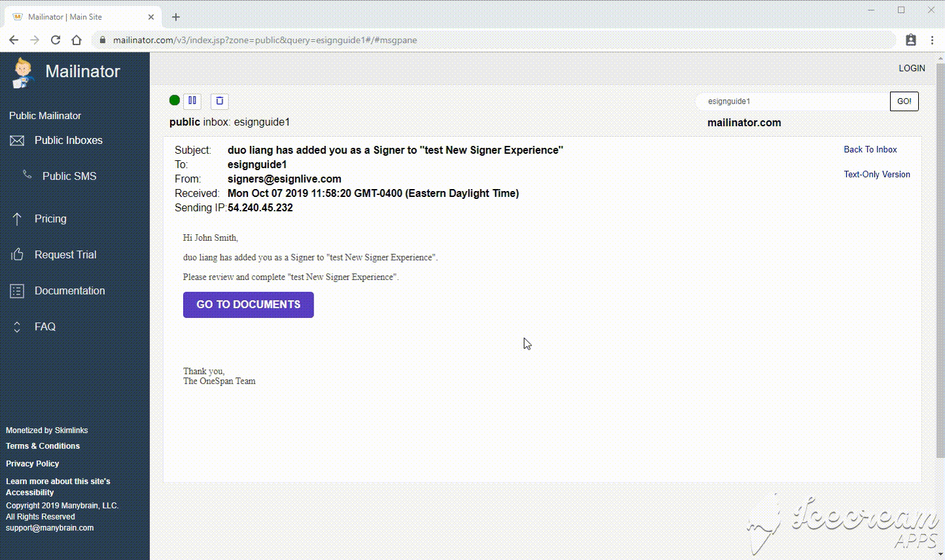Reload the page with refresh icon
This screenshot has width=945, height=560.
pyautogui.click(x=56, y=40)
